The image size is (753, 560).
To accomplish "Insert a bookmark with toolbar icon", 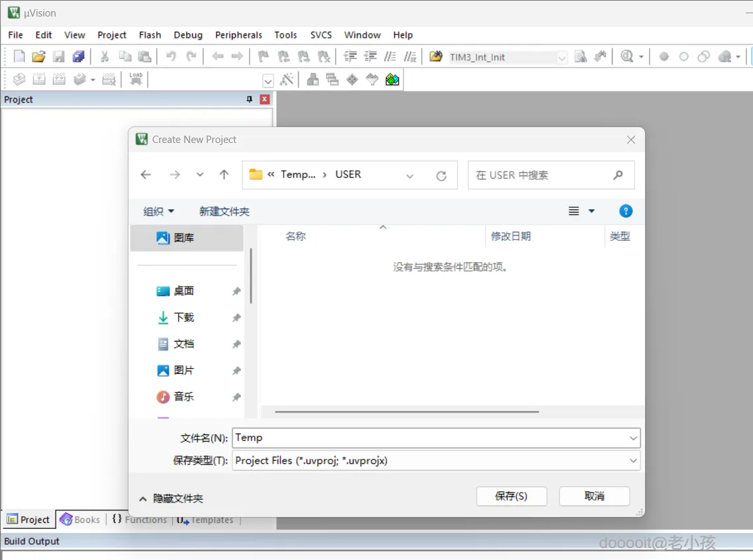I will tap(264, 56).
